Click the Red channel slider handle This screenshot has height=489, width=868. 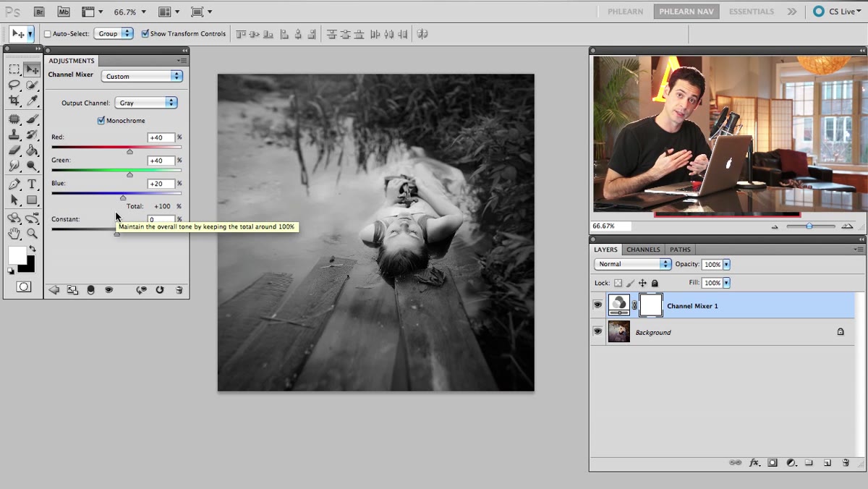pyautogui.click(x=129, y=151)
